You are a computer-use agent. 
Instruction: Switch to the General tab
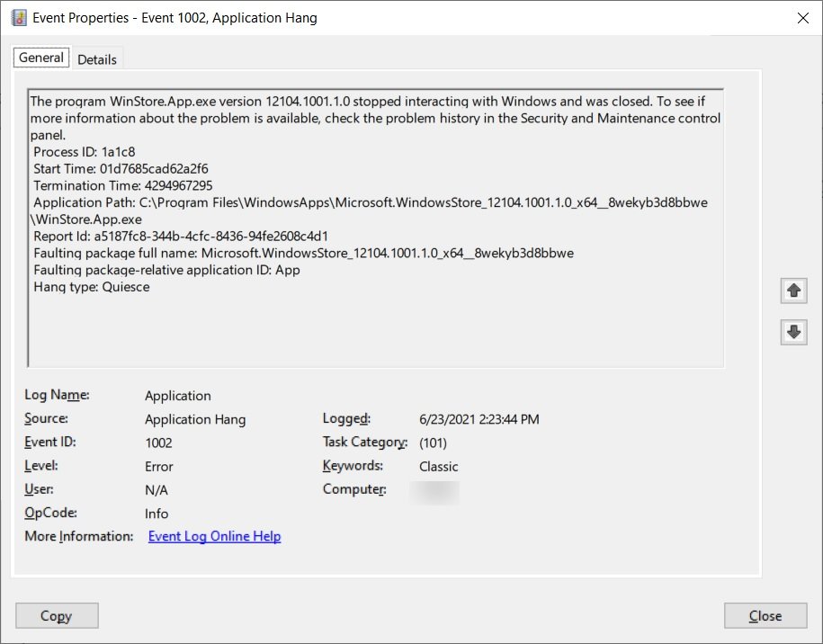click(x=41, y=58)
